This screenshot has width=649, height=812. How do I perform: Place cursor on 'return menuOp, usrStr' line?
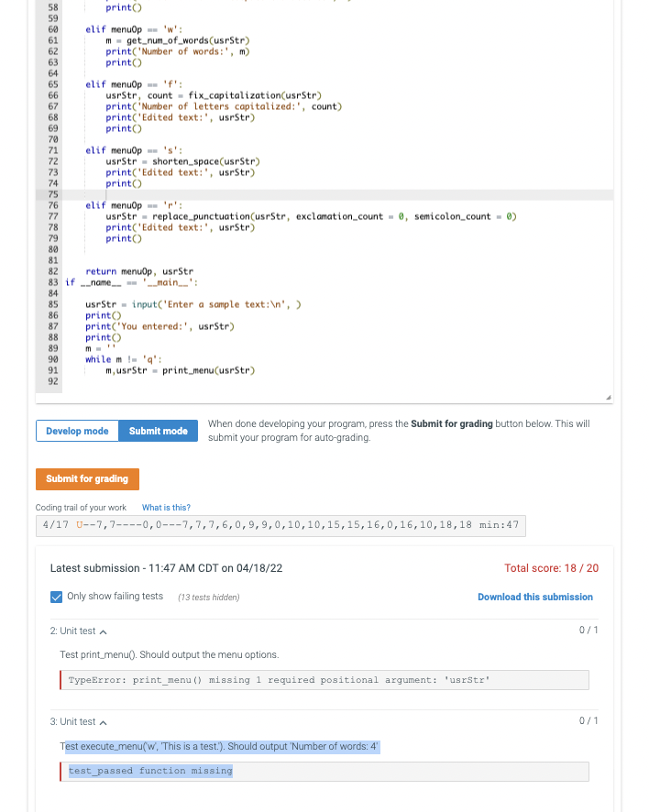tap(139, 271)
